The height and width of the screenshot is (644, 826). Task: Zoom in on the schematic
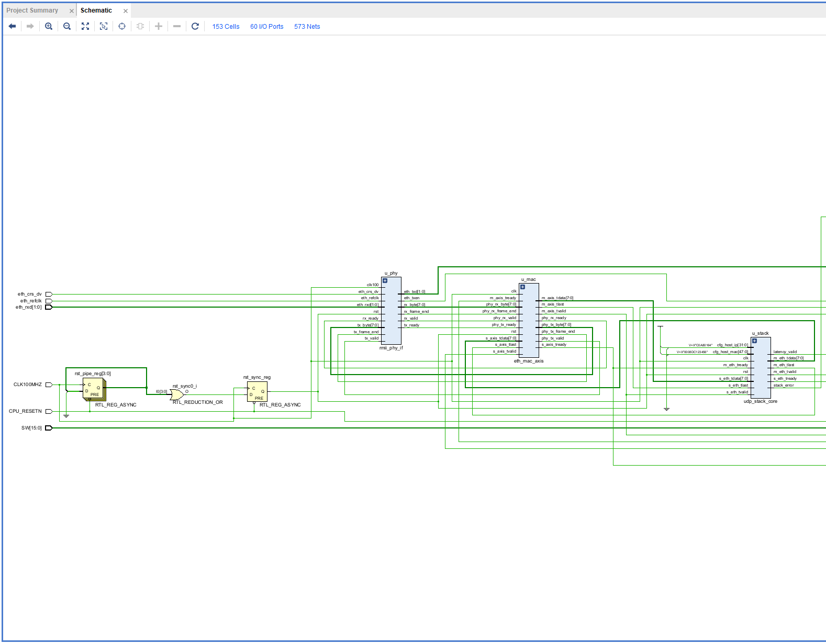pyautogui.click(x=49, y=26)
